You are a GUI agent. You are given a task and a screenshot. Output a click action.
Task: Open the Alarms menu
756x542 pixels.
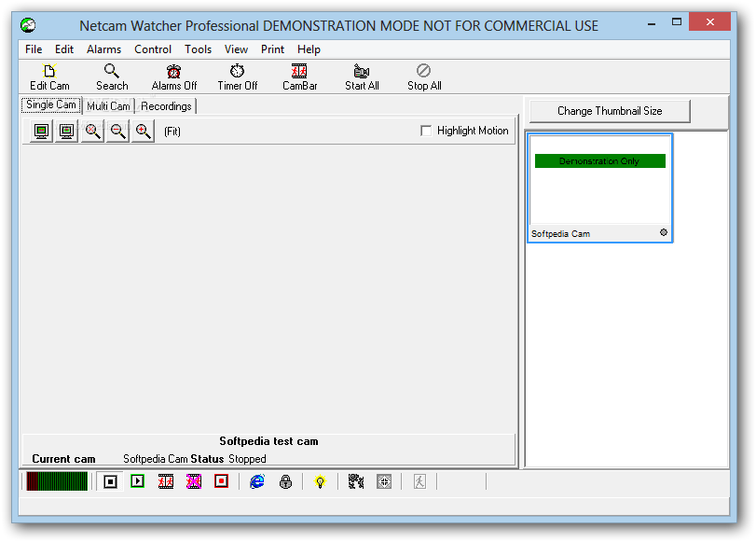[x=103, y=49]
